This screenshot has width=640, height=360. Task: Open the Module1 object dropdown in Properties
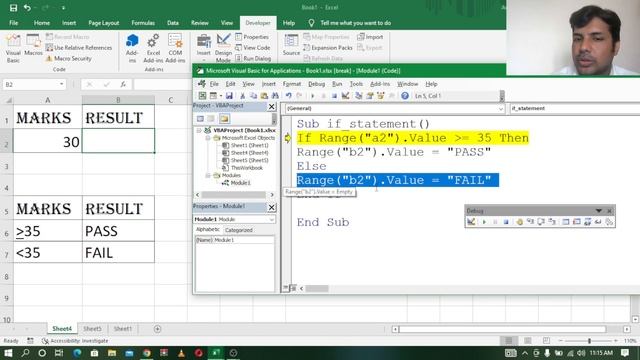click(x=271, y=219)
